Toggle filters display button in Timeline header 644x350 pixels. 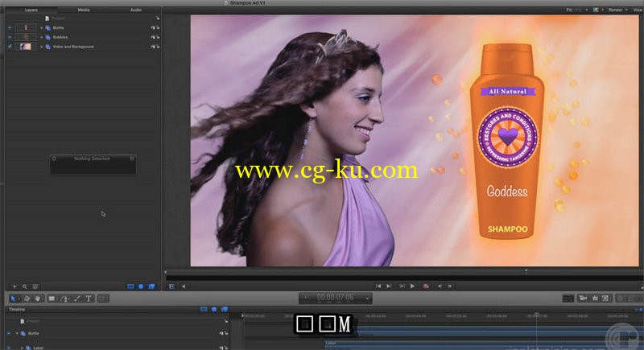(x=225, y=309)
